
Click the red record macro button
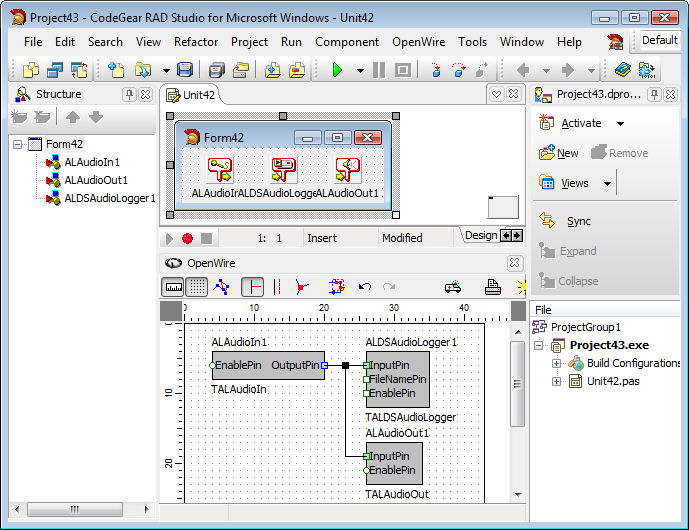click(187, 238)
